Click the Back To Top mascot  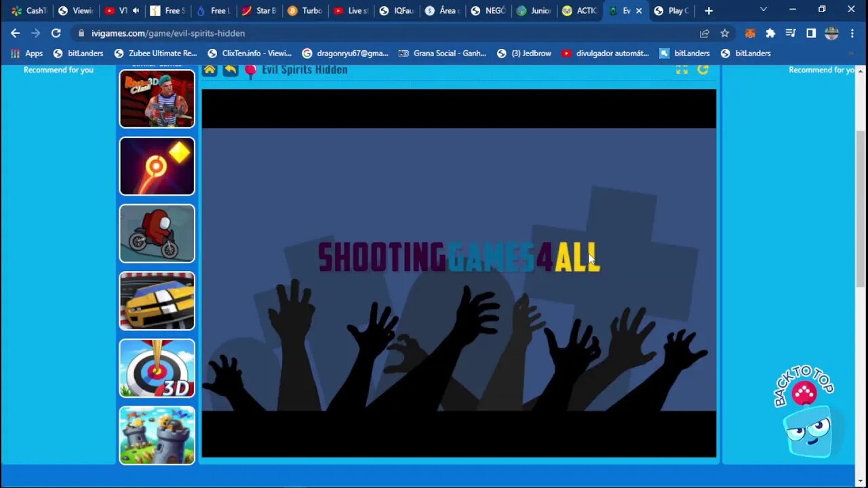coord(805,412)
